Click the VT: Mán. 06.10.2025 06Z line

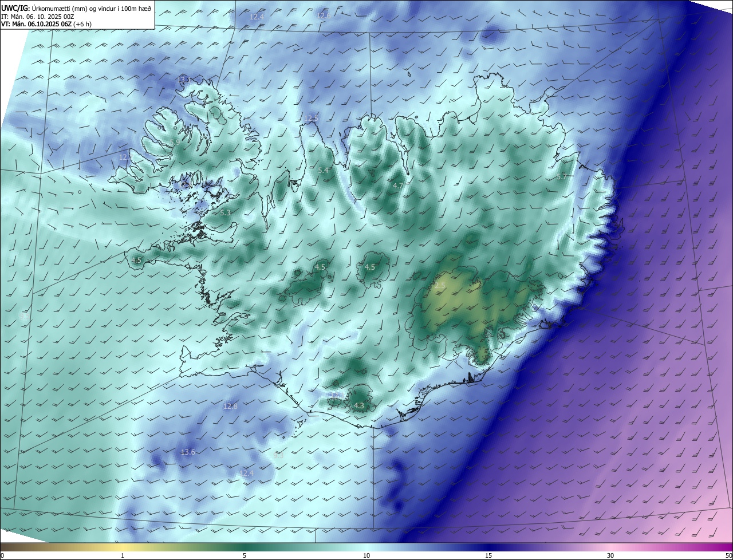pyautogui.click(x=46, y=24)
